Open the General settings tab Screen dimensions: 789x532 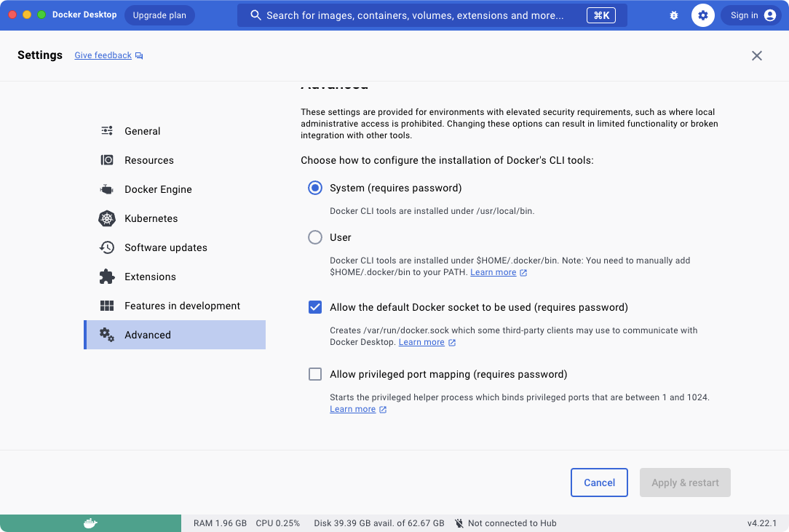click(x=143, y=131)
